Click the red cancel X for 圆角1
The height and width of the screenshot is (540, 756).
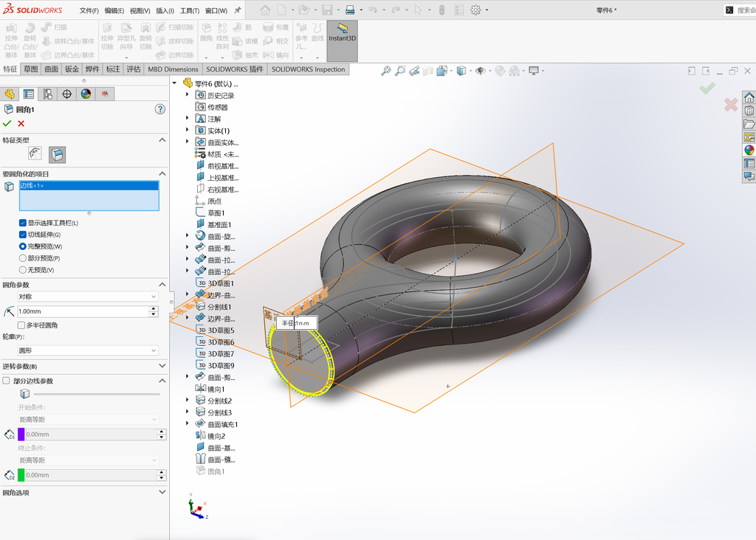coord(21,124)
